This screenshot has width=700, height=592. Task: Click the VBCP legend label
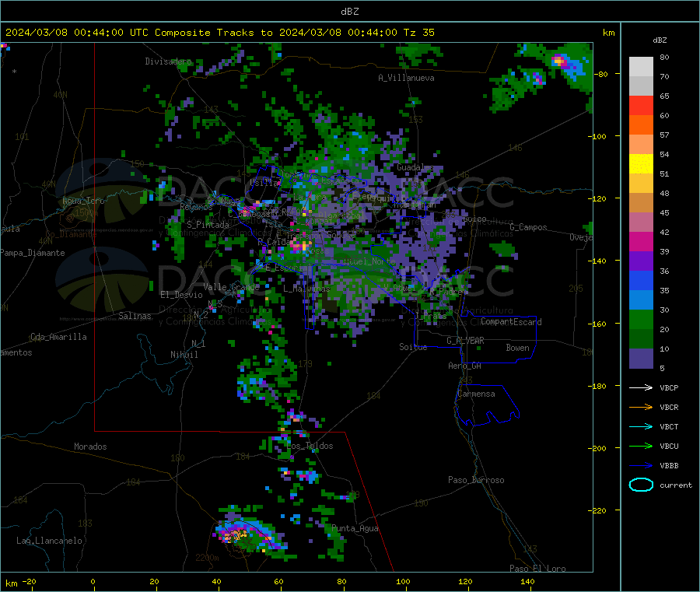point(669,387)
